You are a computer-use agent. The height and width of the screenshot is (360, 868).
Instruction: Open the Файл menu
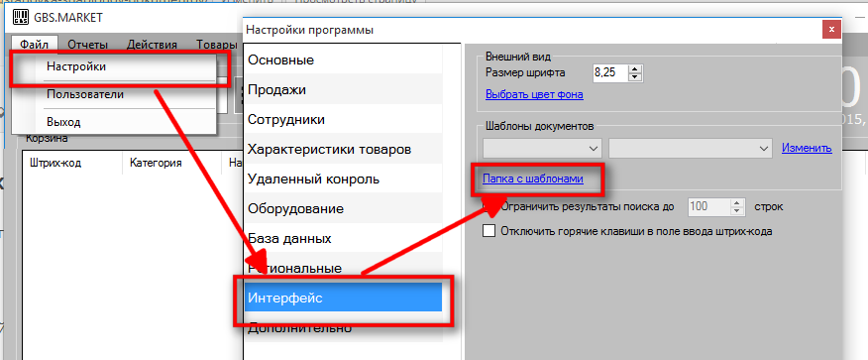click(35, 45)
